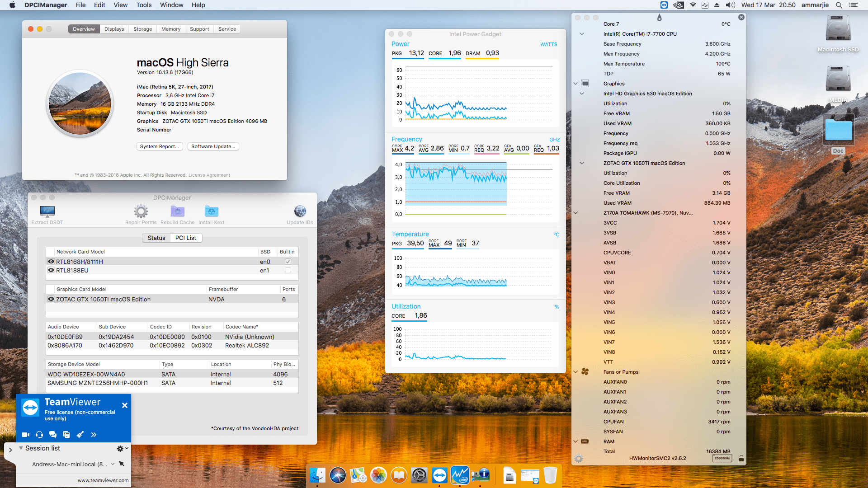Click the 2500MHz button in HWMonitor
868x488 pixels.
pos(722,458)
